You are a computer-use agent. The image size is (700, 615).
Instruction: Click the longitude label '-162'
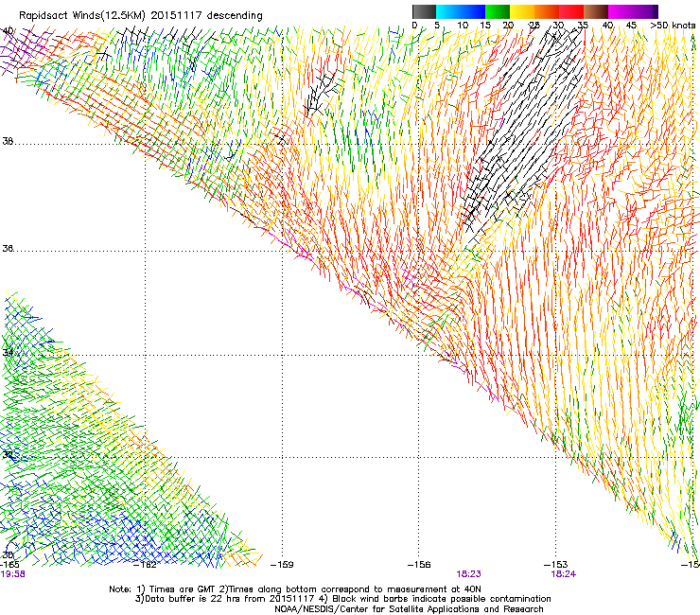(145, 565)
